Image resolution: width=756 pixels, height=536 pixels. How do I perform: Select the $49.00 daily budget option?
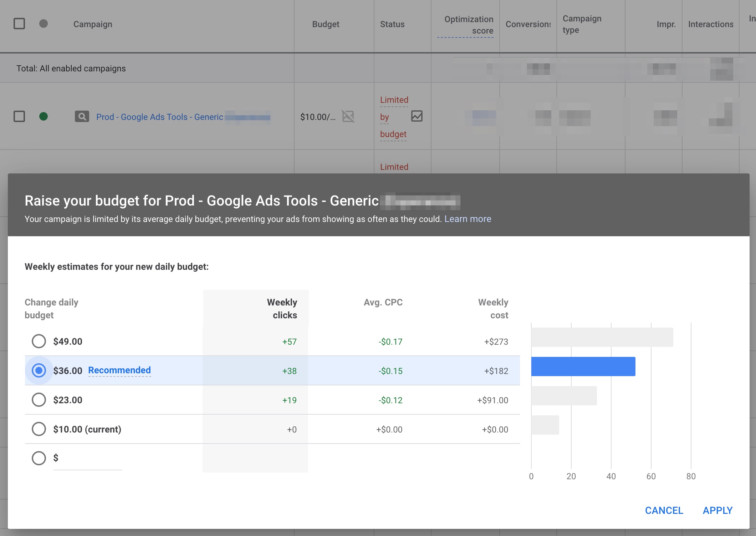tap(39, 341)
